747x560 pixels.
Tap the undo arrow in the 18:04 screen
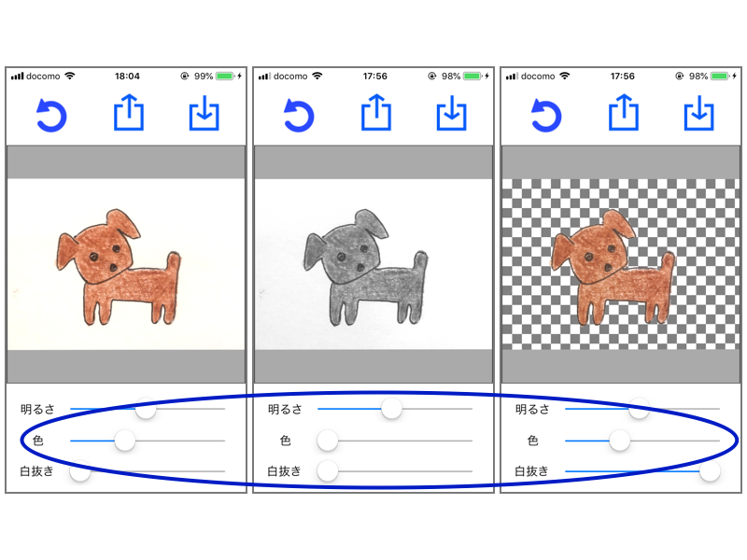coord(51,115)
